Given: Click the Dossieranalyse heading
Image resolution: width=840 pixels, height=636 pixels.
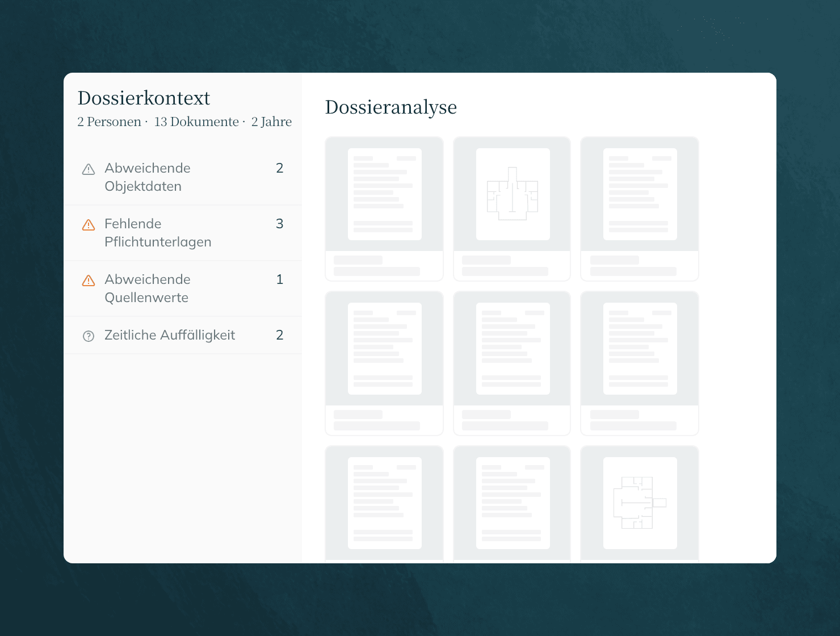Looking at the screenshot, I should click(x=391, y=107).
